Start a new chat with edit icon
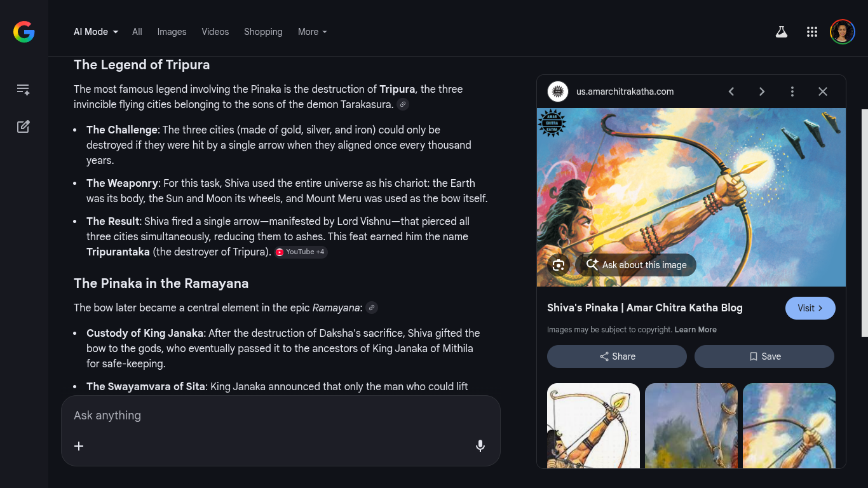The width and height of the screenshot is (868, 488). pos(24,126)
